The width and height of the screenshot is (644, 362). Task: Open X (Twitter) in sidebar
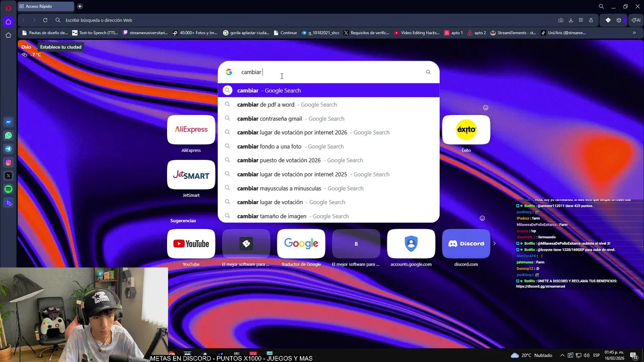[8, 175]
